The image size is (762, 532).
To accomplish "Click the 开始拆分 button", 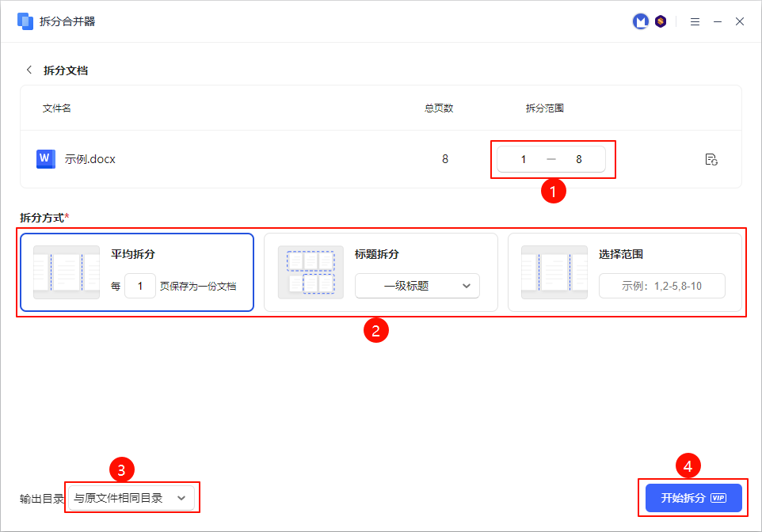I will coord(693,498).
